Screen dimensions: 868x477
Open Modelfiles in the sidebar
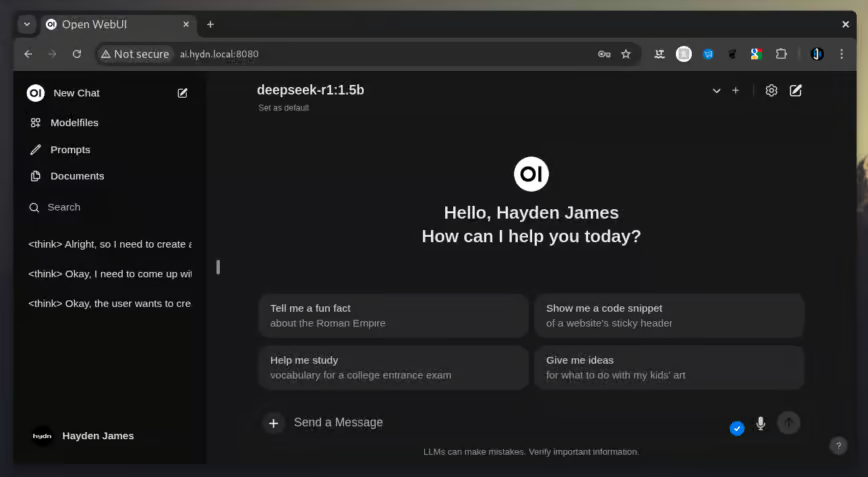(74, 123)
